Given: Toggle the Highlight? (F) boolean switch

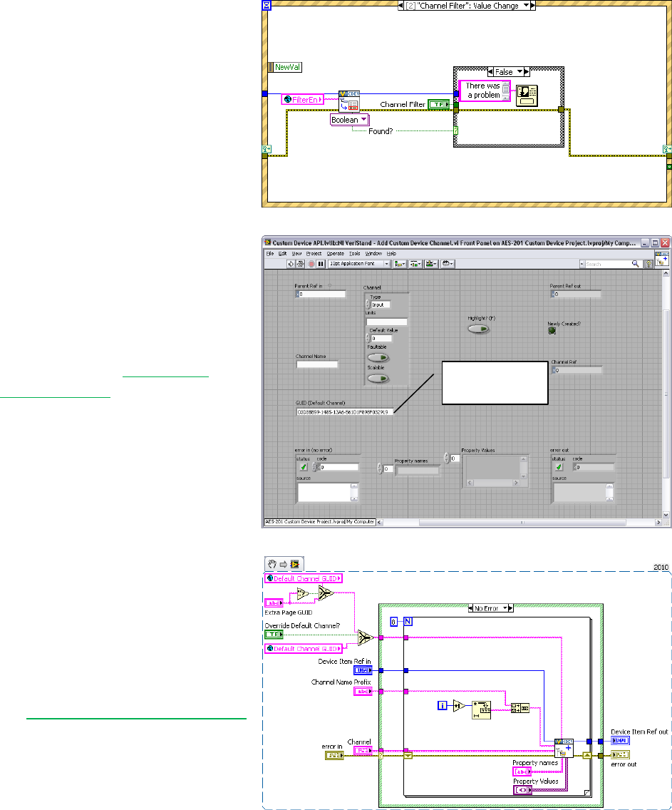Looking at the screenshot, I should click(478, 329).
